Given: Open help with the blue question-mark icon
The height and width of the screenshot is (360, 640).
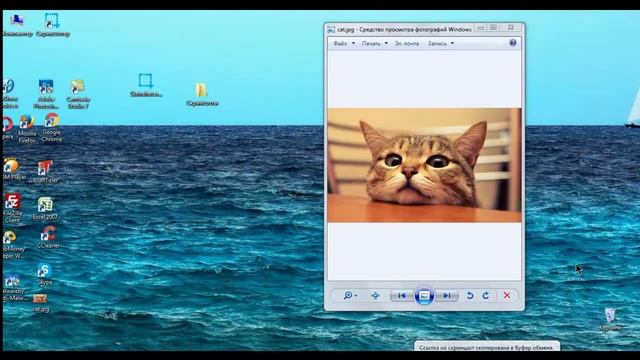Looking at the screenshot, I should [513, 43].
